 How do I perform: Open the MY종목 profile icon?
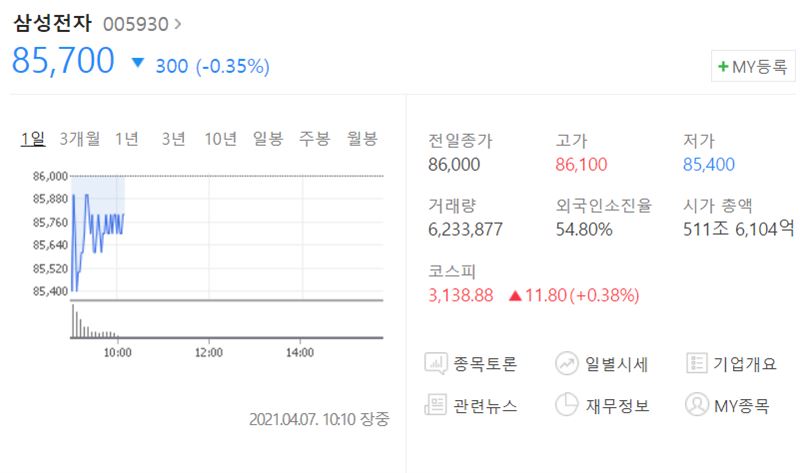point(696,405)
